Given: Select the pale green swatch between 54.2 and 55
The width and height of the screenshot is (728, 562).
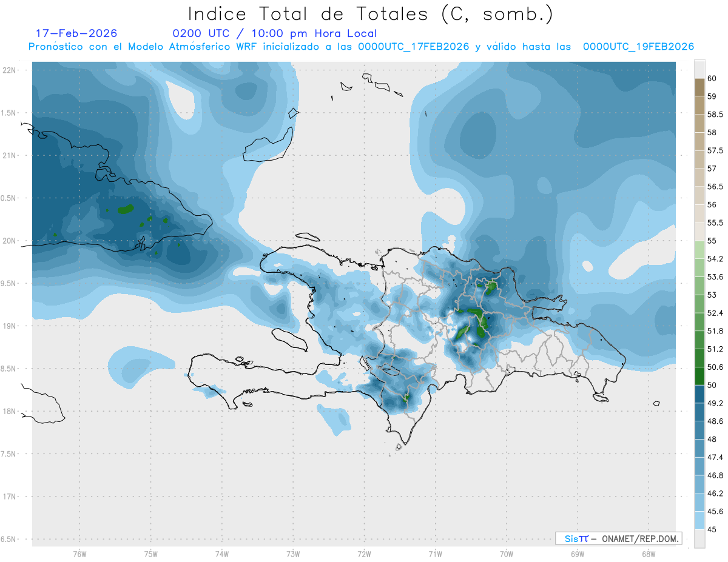Looking at the screenshot, I should point(699,250).
